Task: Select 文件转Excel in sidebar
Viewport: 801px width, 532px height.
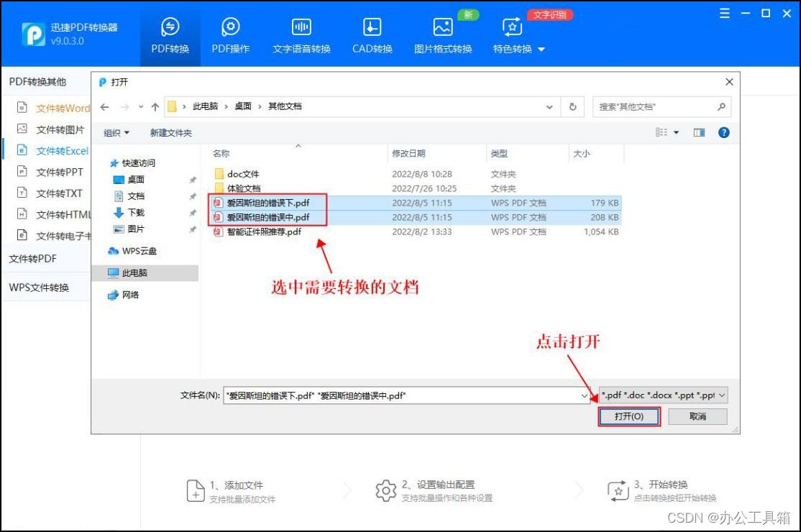Action: (x=53, y=151)
